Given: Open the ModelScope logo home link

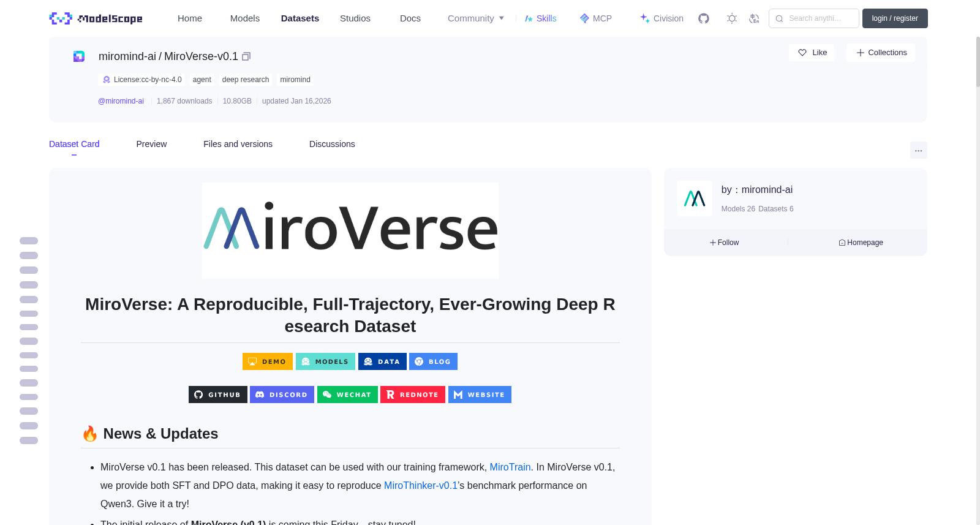Looking at the screenshot, I should pyautogui.click(x=96, y=18).
